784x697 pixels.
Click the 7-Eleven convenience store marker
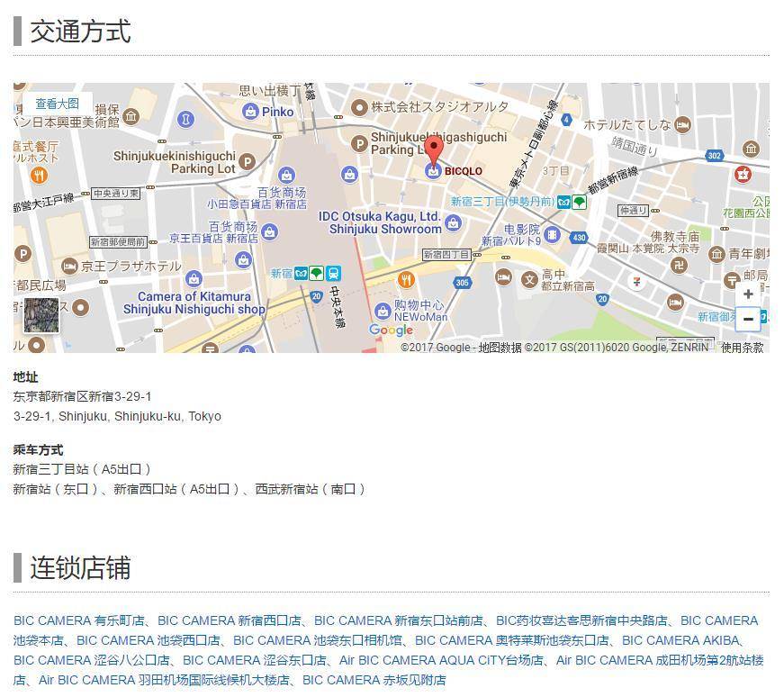point(636,282)
